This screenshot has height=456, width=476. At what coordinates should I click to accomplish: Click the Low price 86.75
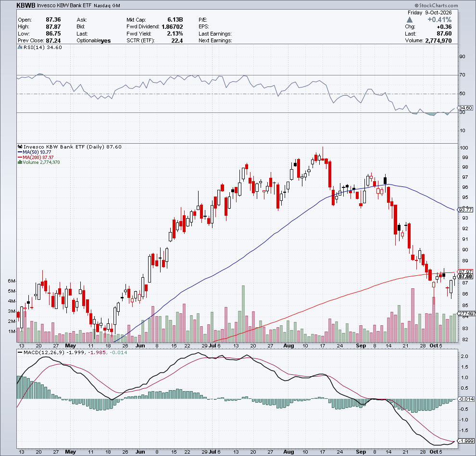click(x=53, y=34)
